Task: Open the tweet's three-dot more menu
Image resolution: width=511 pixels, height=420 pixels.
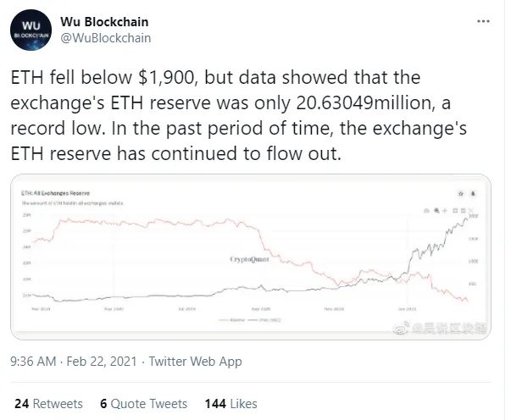Action: point(483,19)
